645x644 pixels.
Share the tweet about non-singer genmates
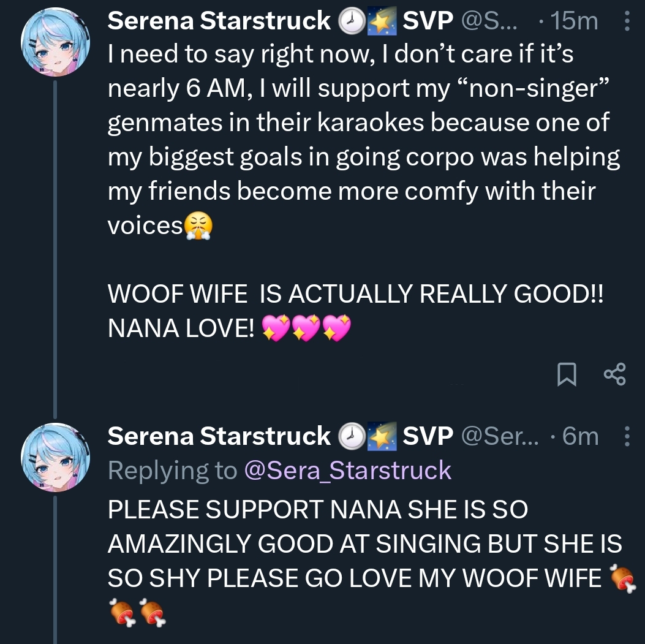(614, 374)
